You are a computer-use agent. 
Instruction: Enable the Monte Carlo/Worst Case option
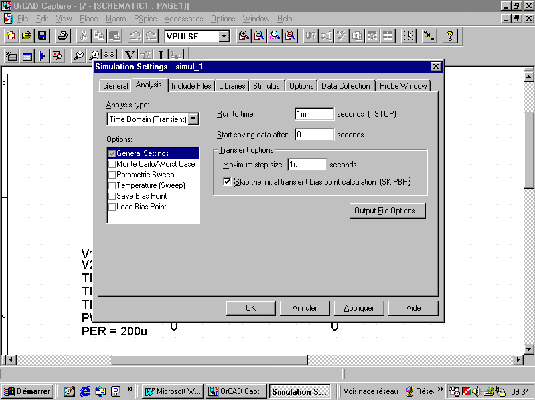[112, 164]
